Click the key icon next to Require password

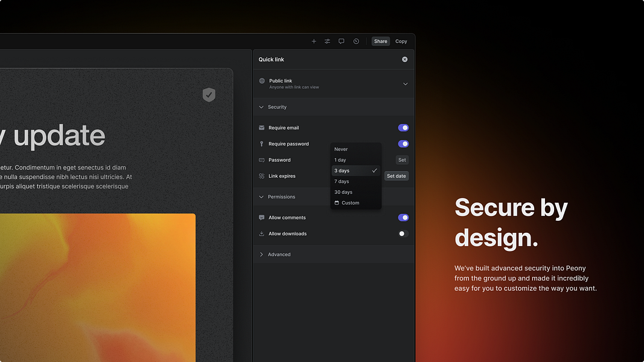[x=261, y=144]
